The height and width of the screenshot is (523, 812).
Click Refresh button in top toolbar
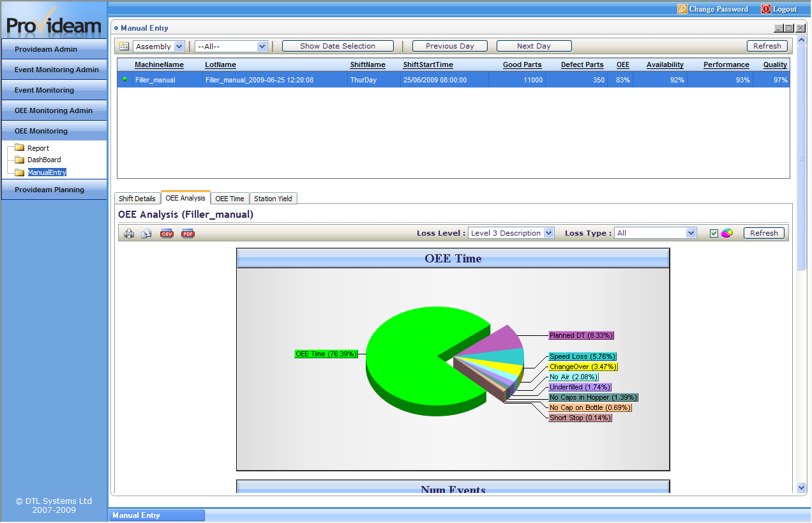tap(767, 46)
